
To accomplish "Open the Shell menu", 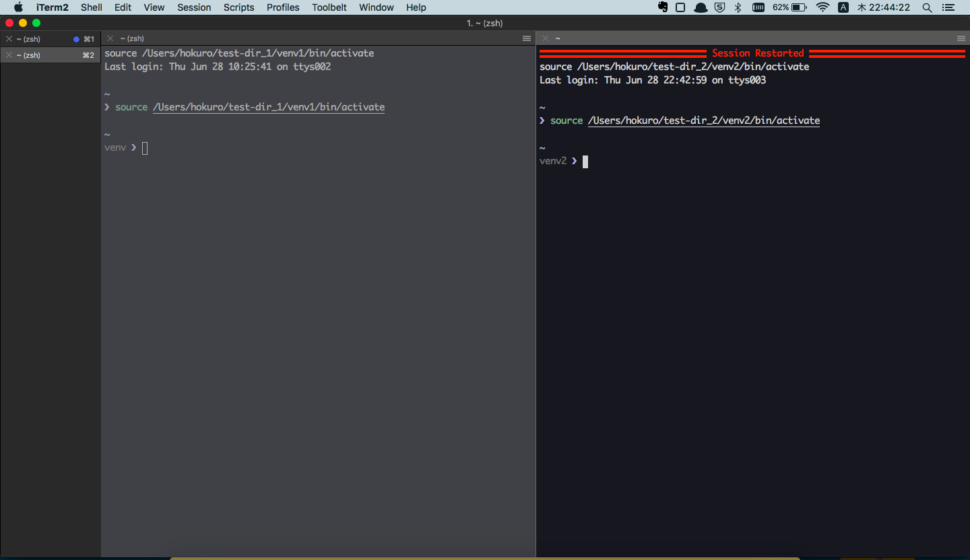I will pos(92,7).
